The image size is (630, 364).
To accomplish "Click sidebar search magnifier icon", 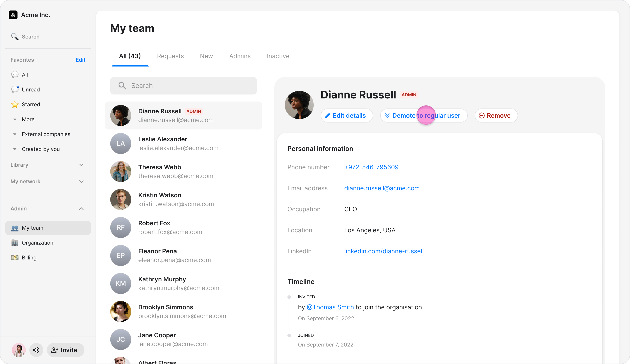I will 15,37.
